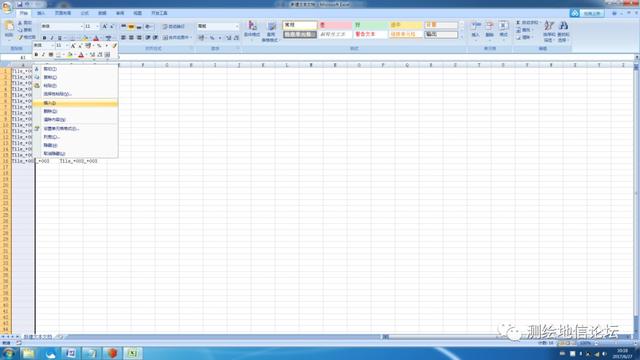Open the file explorer folder on the taskbar
This screenshot has width=640, height=360.
[x=29, y=353]
